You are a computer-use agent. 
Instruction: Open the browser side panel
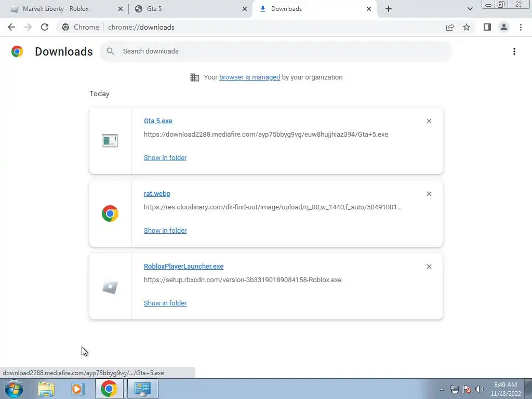click(487, 27)
